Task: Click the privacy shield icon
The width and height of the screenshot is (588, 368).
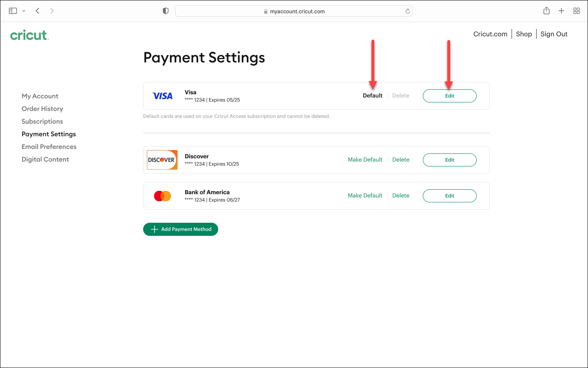Action: [x=166, y=11]
